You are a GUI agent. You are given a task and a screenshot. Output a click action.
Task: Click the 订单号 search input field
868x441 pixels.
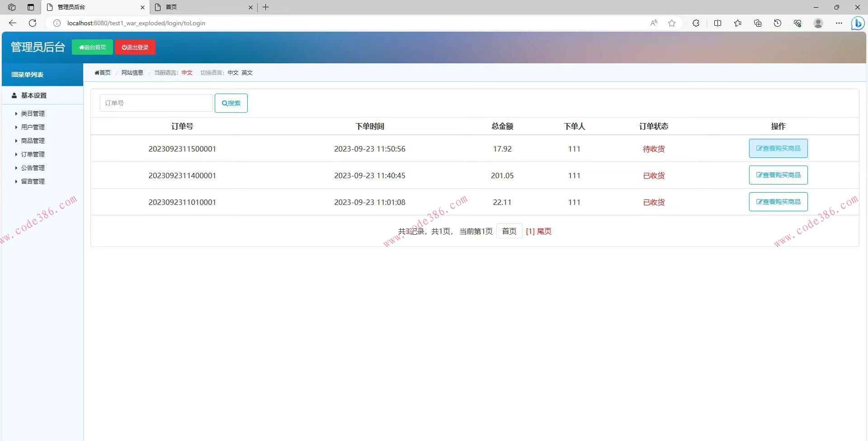click(156, 103)
